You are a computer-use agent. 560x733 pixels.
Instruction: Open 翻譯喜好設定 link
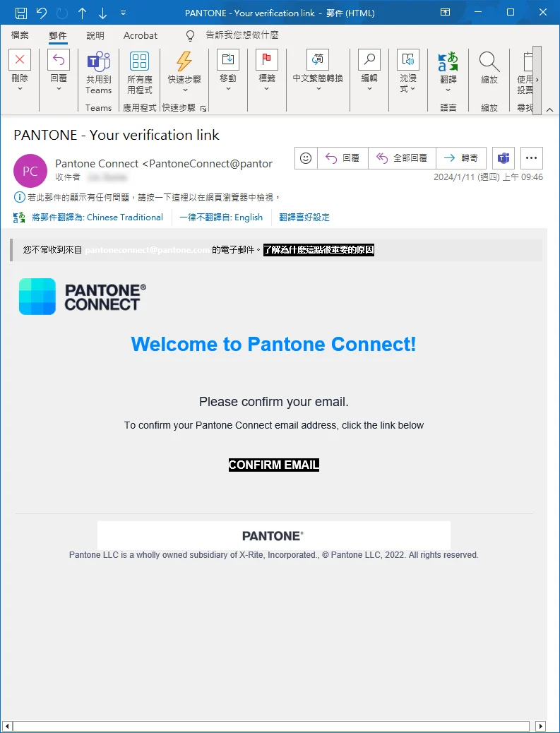tap(304, 217)
